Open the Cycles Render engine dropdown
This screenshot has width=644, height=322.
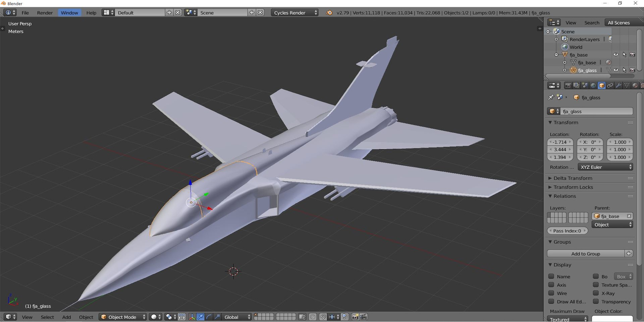[x=294, y=13]
